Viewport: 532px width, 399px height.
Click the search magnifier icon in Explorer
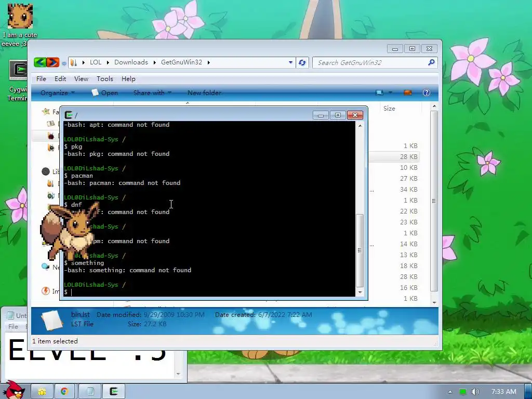tap(431, 62)
